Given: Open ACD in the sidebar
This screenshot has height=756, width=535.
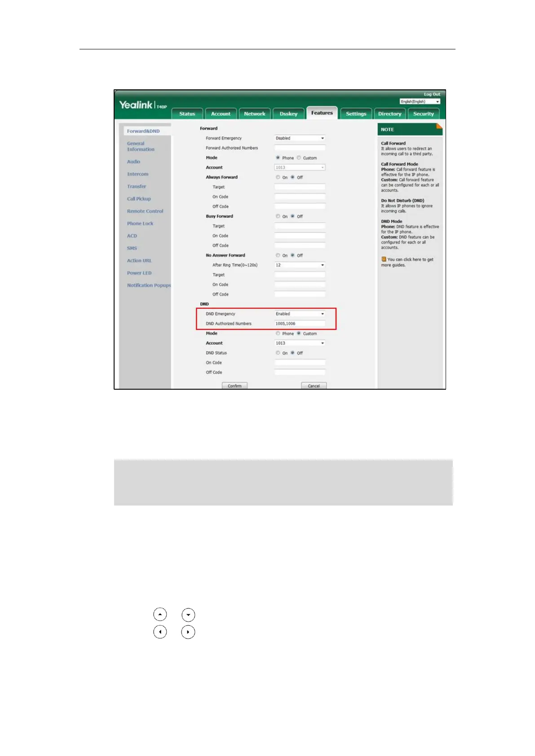Looking at the screenshot, I should (132, 236).
